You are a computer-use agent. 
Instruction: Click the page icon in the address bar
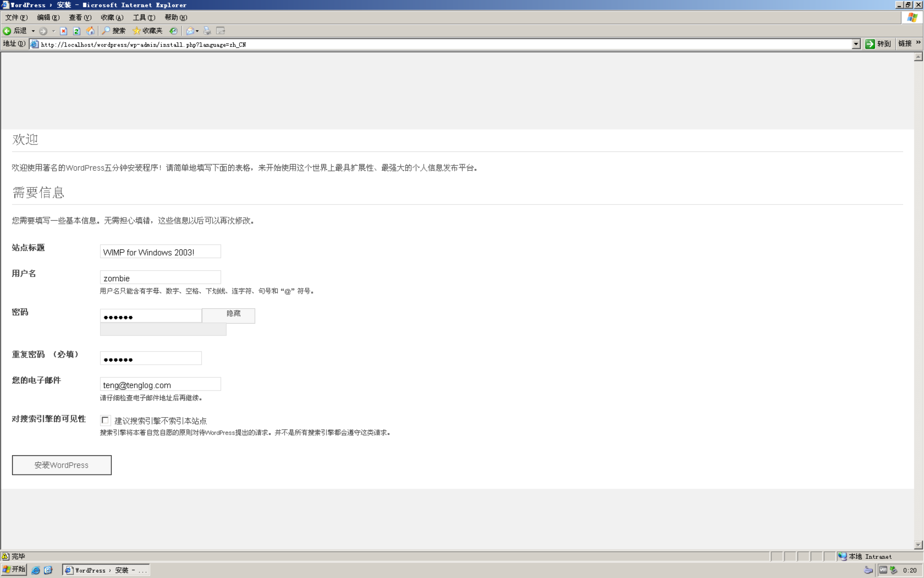[x=34, y=44]
